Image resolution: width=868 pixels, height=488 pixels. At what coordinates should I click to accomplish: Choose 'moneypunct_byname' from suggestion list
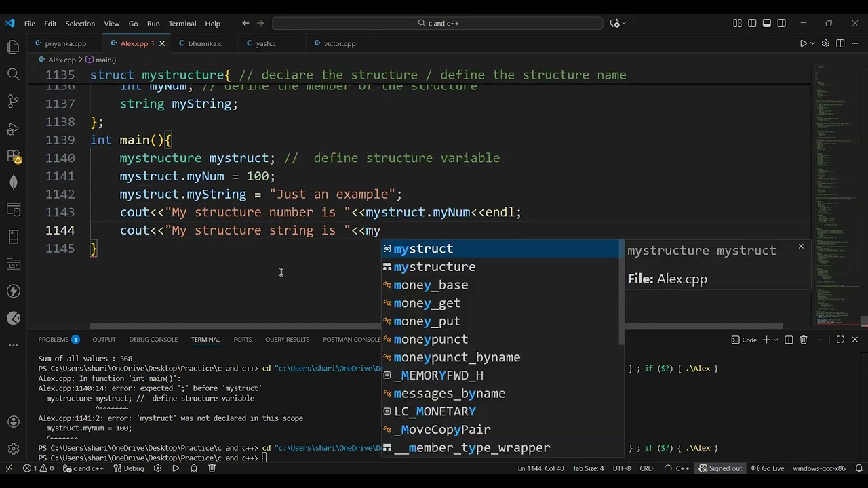(500, 357)
